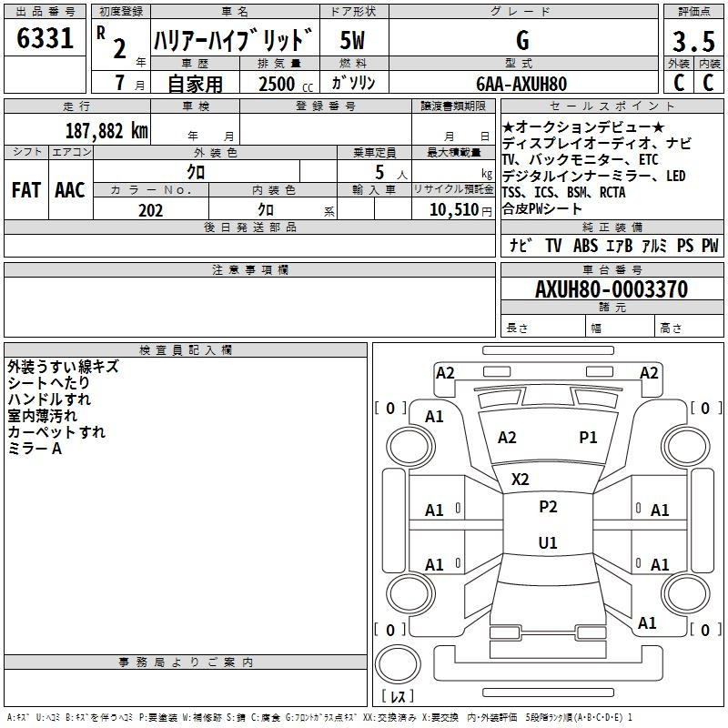Click the C grade under 外装
Screen dimensions: 728x728
[679, 83]
